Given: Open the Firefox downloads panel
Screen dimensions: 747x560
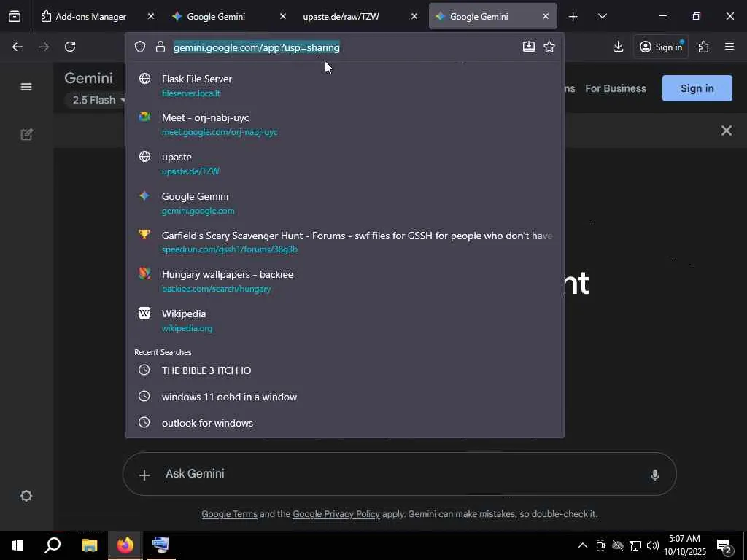Looking at the screenshot, I should pos(618,47).
